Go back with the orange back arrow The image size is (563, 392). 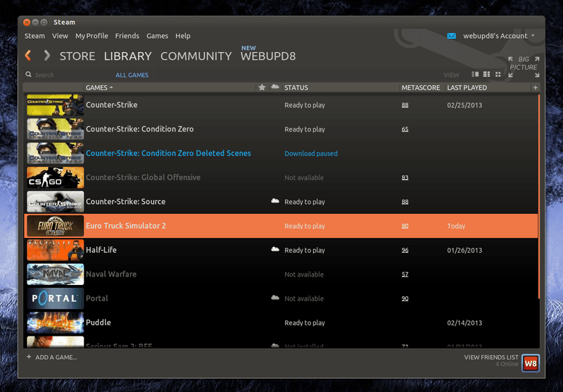(x=28, y=56)
